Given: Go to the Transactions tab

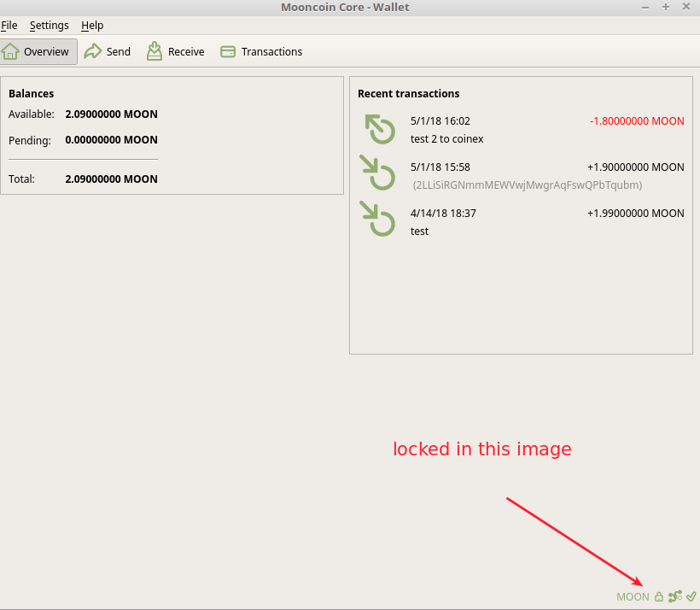Looking at the screenshot, I should [x=261, y=52].
